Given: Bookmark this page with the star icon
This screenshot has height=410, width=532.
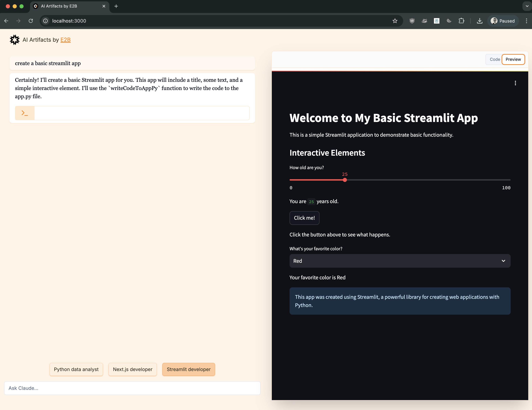Looking at the screenshot, I should (395, 21).
